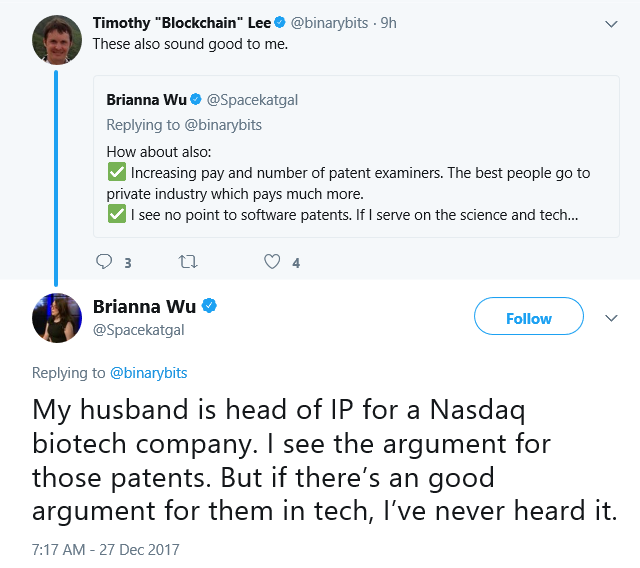640x568 pixels.
Task: Open @binarybits link in Replying to line
Action: coord(149,373)
